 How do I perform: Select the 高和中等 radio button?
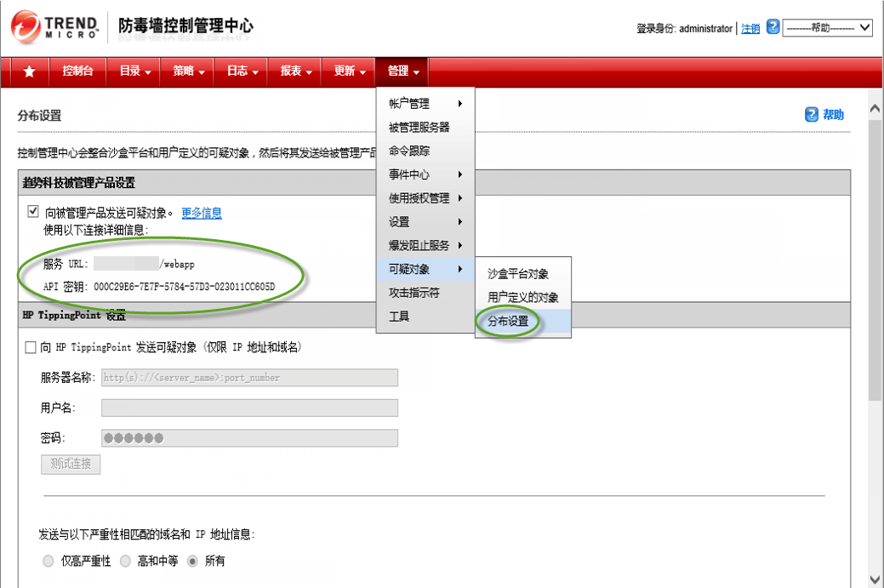pos(125,561)
